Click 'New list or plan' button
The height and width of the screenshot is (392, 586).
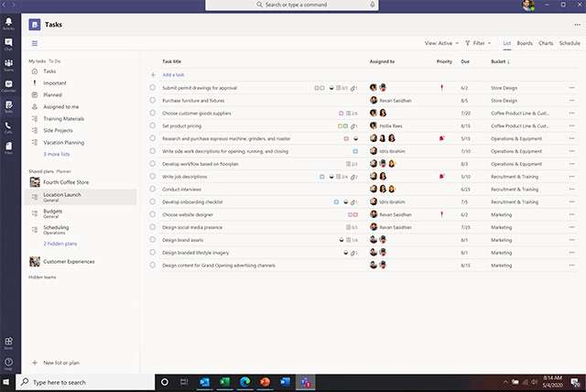(x=61, y=363)
